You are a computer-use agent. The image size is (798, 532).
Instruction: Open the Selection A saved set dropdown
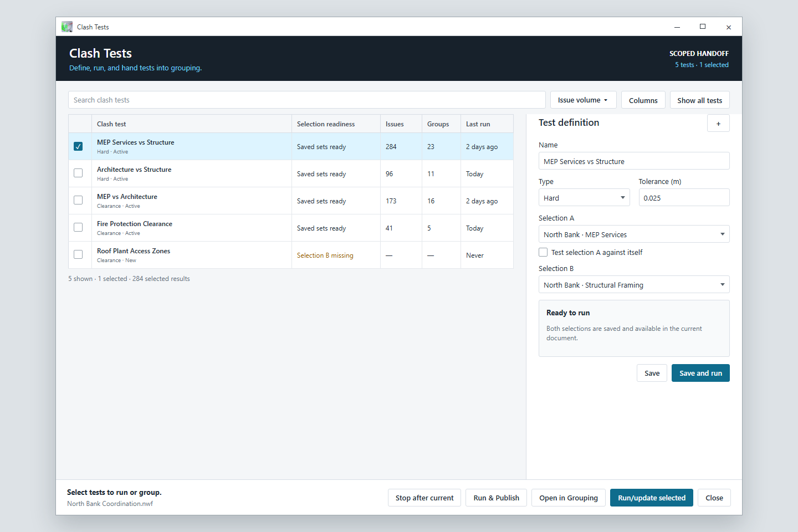[634, 234]
